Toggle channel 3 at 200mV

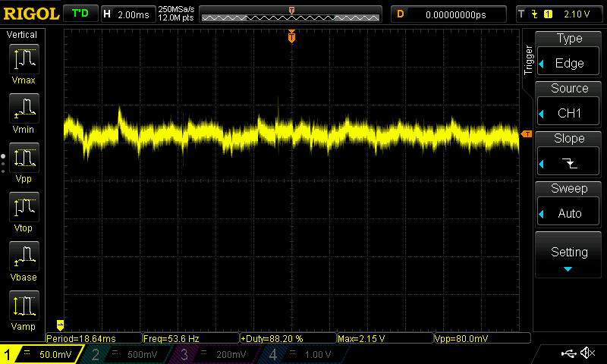pyautogui.click(x=215, y=354)
